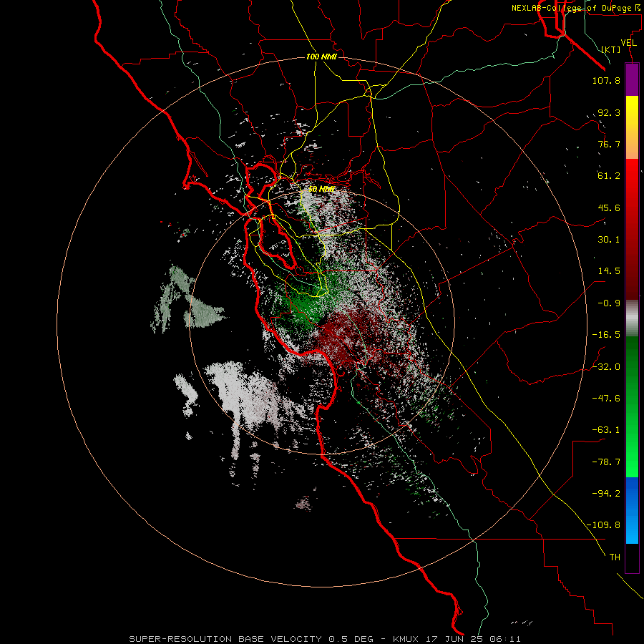Select the -47.6 velocity scale value

606,399
